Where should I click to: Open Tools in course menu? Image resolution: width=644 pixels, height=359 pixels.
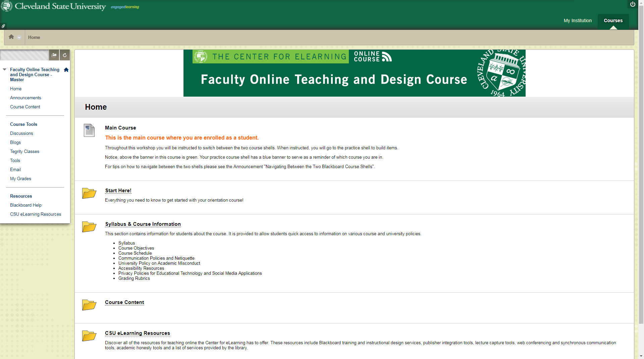(x=15, y=160)
